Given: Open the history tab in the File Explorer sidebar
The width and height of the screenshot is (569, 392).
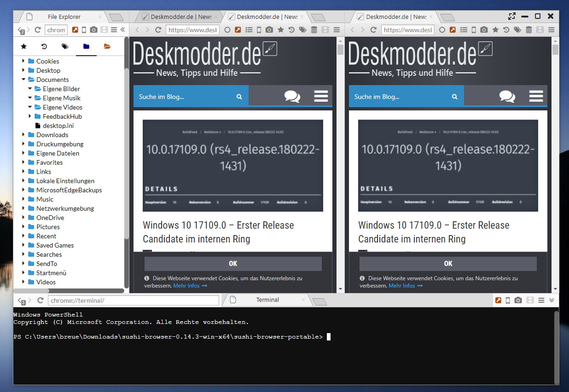Looking at the screenshot, I should click(44, 46).
